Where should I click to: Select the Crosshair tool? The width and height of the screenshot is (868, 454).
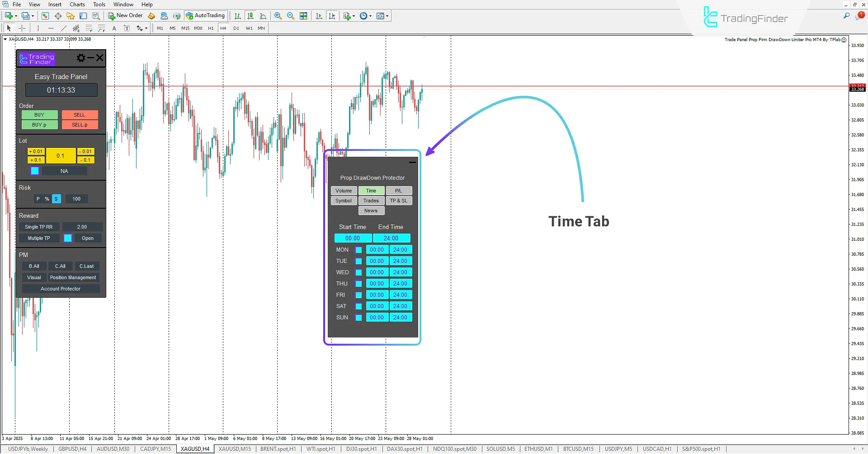22,28
